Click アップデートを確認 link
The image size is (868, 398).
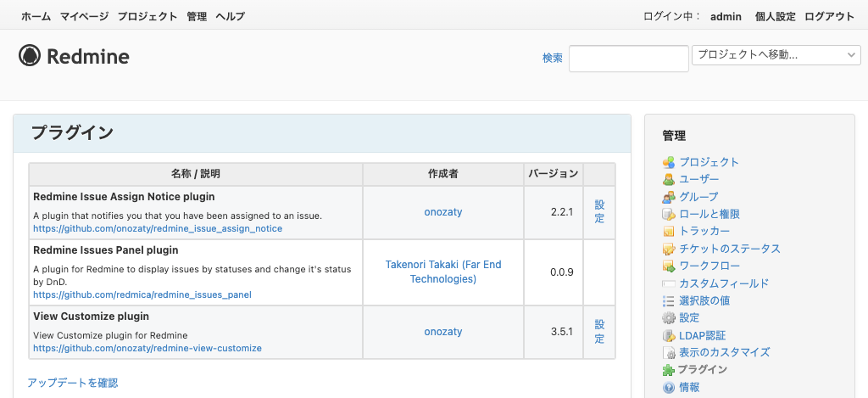pos(73,383)
